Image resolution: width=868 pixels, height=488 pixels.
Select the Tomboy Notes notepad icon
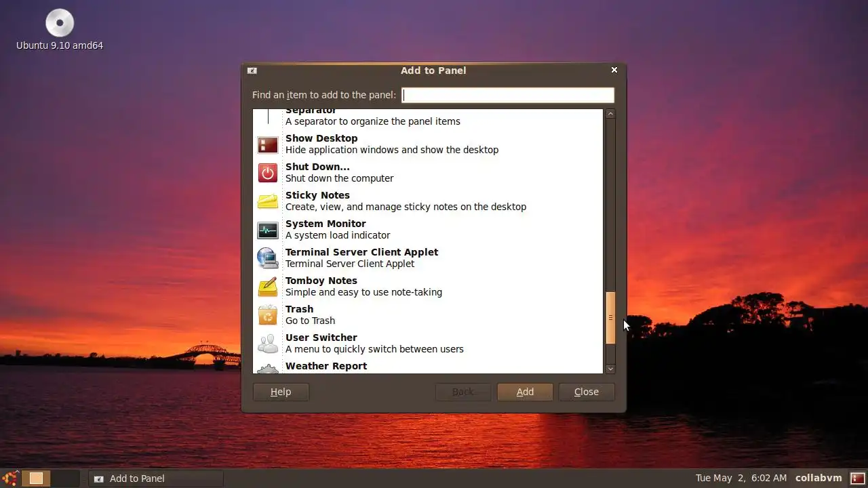(268, 287)
